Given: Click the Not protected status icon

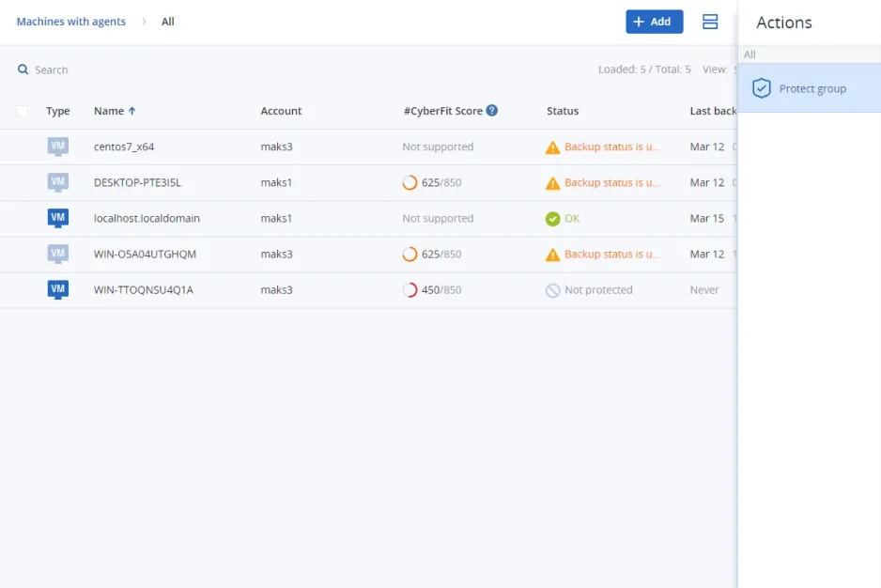Looking at the screenshot, I should (x=553, y=290).
